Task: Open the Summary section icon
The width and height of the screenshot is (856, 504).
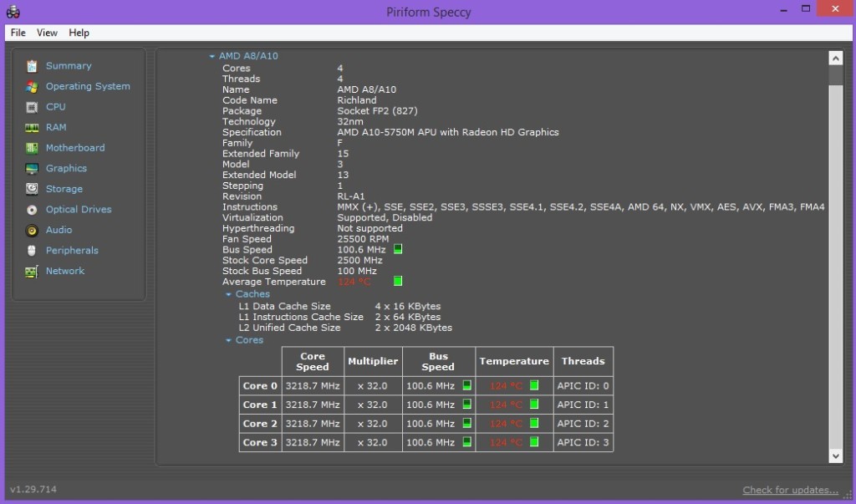Action: click(x=32, y=66)
